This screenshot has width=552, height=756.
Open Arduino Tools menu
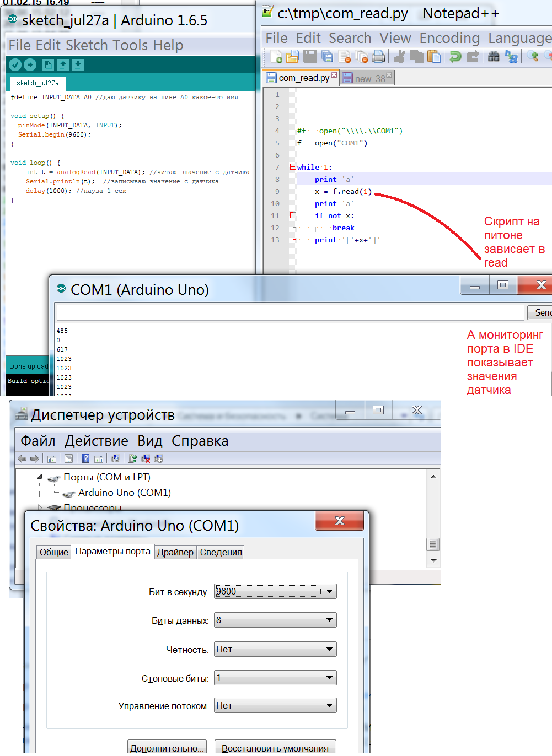(130, 45)
